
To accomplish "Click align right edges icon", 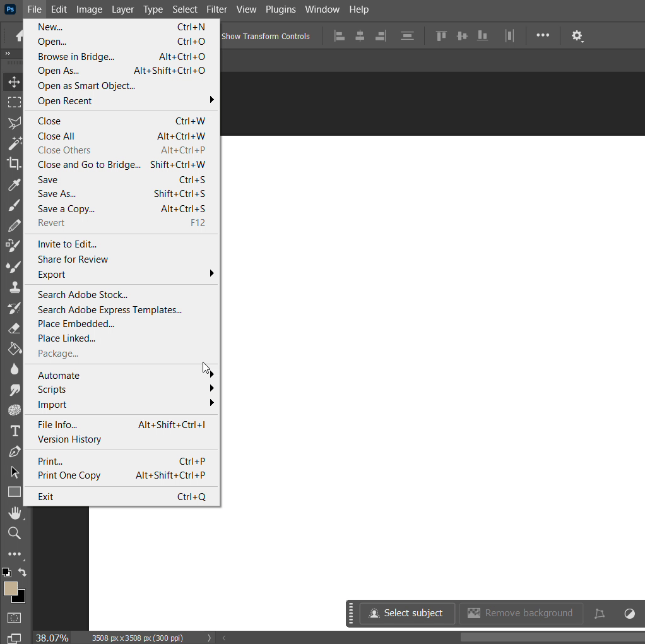I will coord(381,36).
